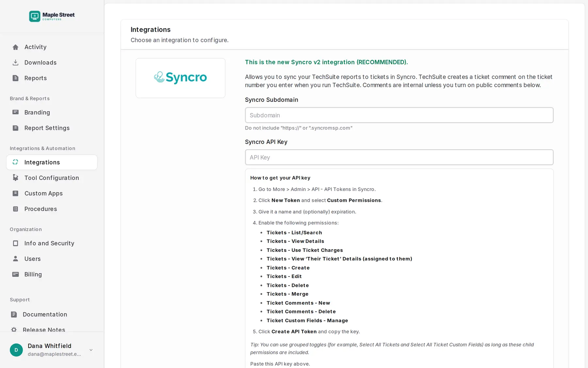Click 'Syncro Subdomain' label

[x=271, y=100]
